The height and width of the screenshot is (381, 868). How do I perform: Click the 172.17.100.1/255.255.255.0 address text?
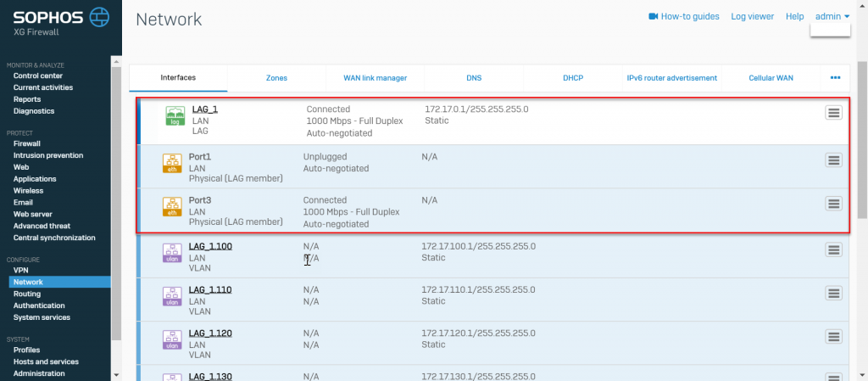[479, 246]
